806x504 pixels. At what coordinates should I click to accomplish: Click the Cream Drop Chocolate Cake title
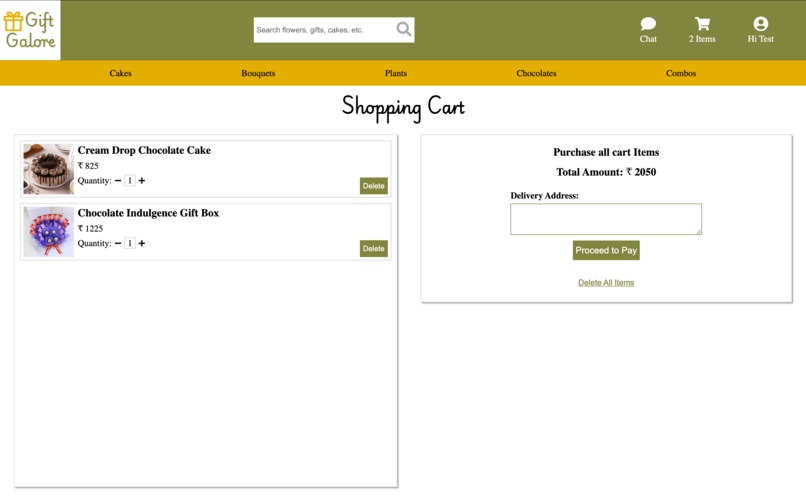click(144, 150)
